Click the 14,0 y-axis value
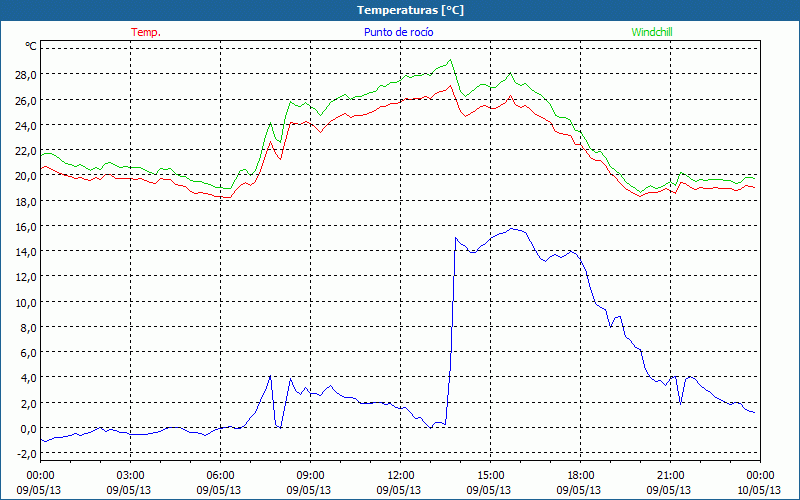Viewport: 800px width, 500px height. (26, 252)
